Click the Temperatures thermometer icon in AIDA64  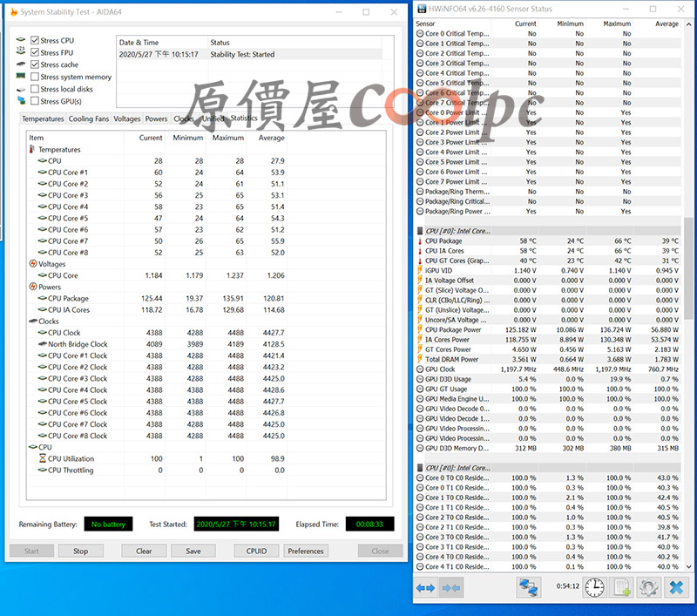(32, 149)
